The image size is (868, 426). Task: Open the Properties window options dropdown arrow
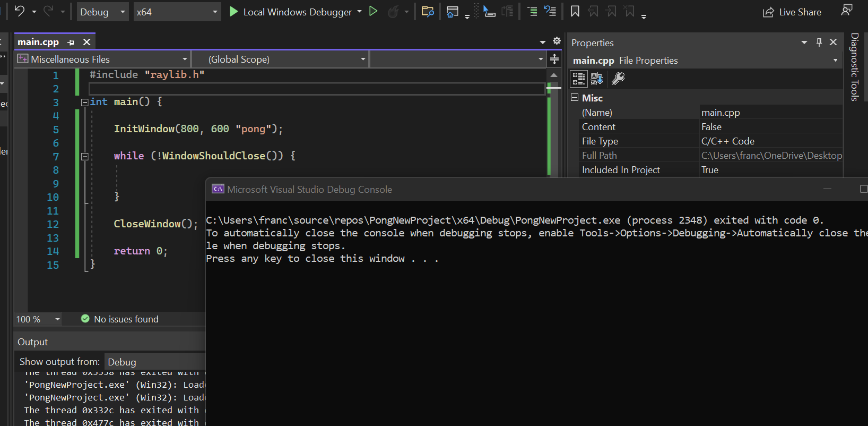(x=804, y=42)
